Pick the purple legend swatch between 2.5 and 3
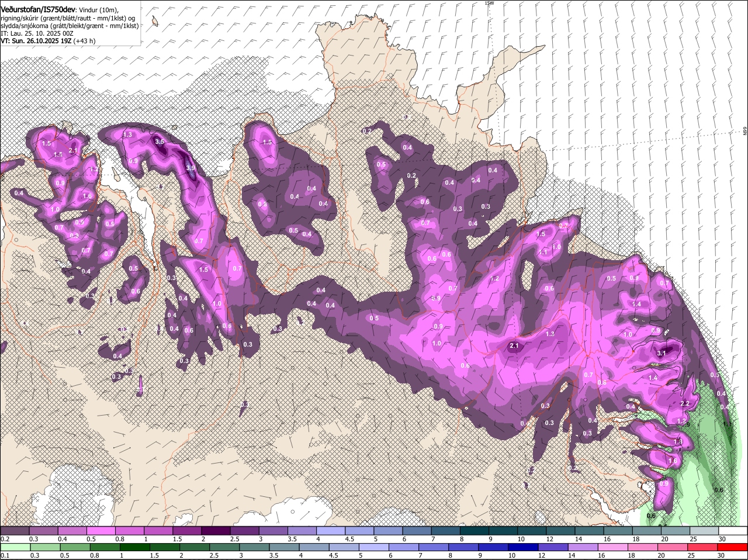The image size is (748, 560). (244, 530)
